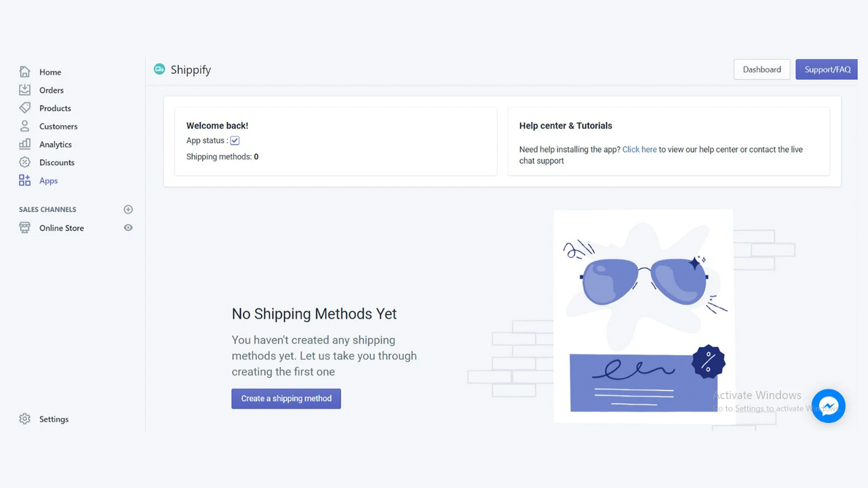Screen dimensions: 868x488
Task: Select Products from the sidebar
Action: click(x=57, y=108)
